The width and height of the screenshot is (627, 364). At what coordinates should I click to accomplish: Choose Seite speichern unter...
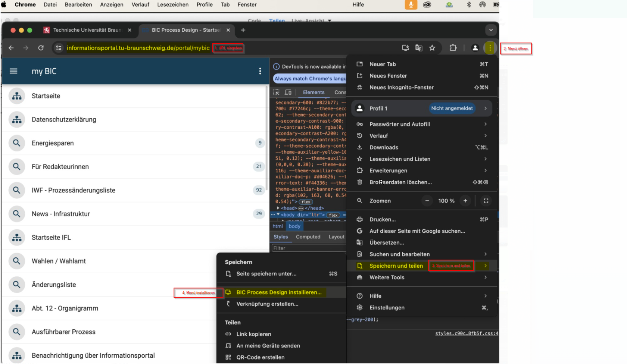(x=281, y=274)
